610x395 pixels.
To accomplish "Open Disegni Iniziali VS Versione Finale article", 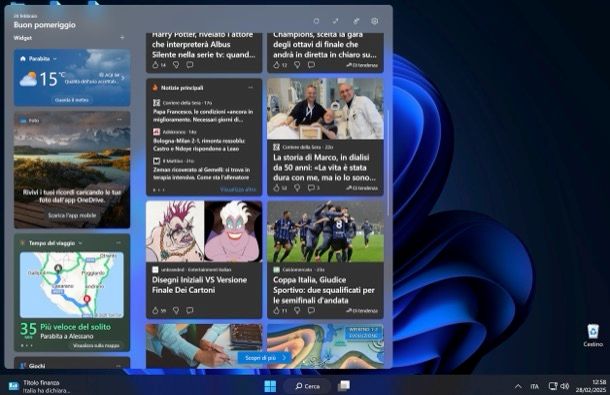I will (200, 285).
